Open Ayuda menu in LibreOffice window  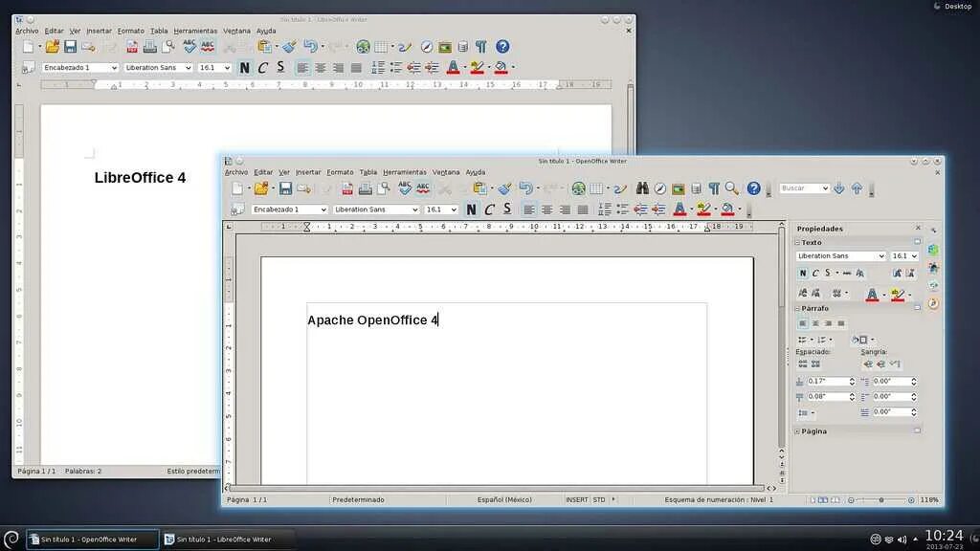(x=266, y=31)
